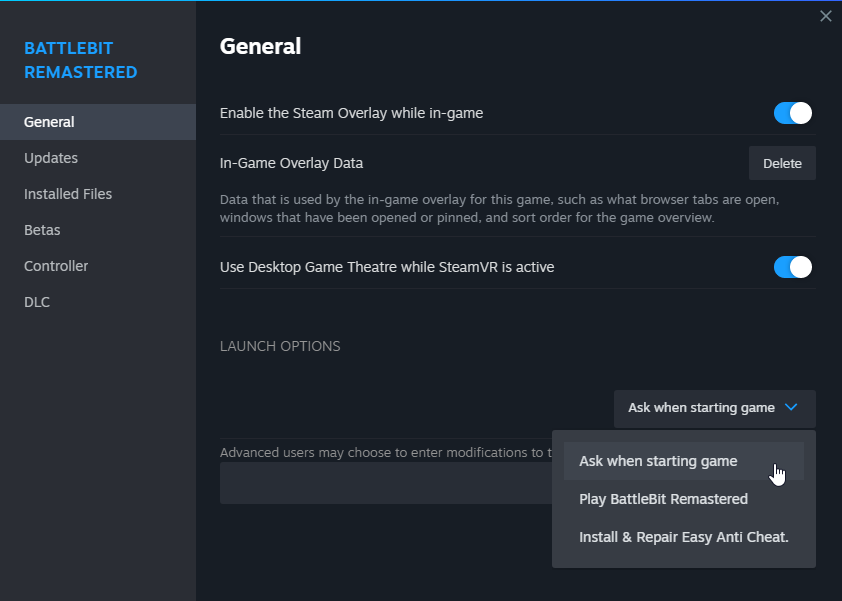
Task: Click the LAUNCH OPTIONS section label
Action: [280, 346]
